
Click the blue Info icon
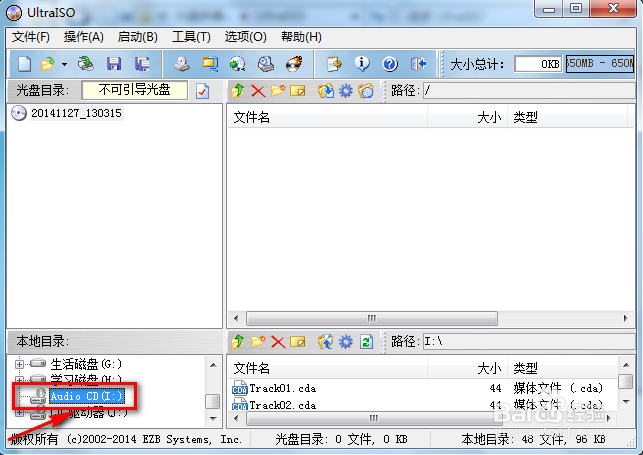(362, 64)
